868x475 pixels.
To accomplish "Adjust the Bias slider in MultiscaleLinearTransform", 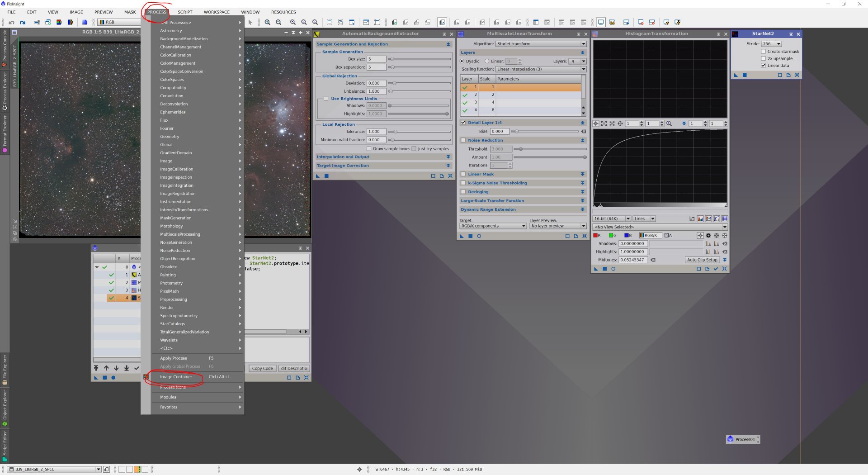I will click(x=546, y=132).
